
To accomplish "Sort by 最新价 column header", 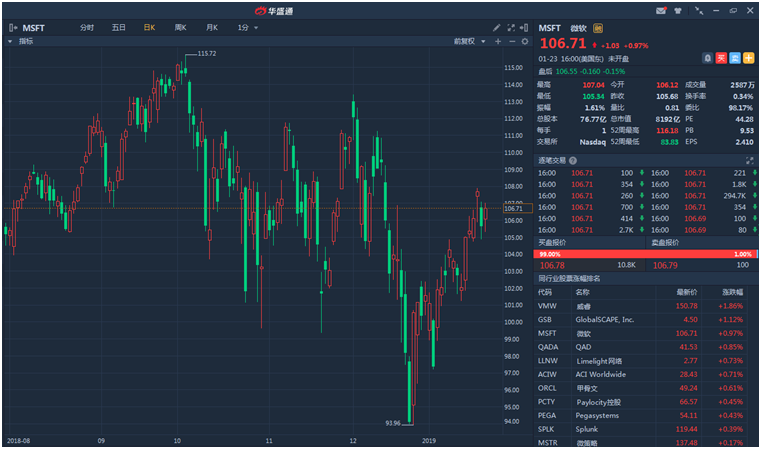I will click(x=687, y=292).
